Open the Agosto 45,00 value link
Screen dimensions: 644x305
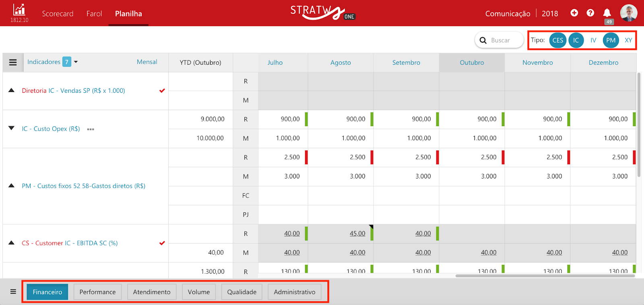(357, 233)
